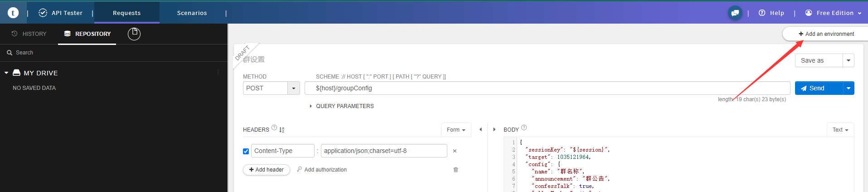Uncheck the Content-Type header checkbox

[x=246, y=151]
